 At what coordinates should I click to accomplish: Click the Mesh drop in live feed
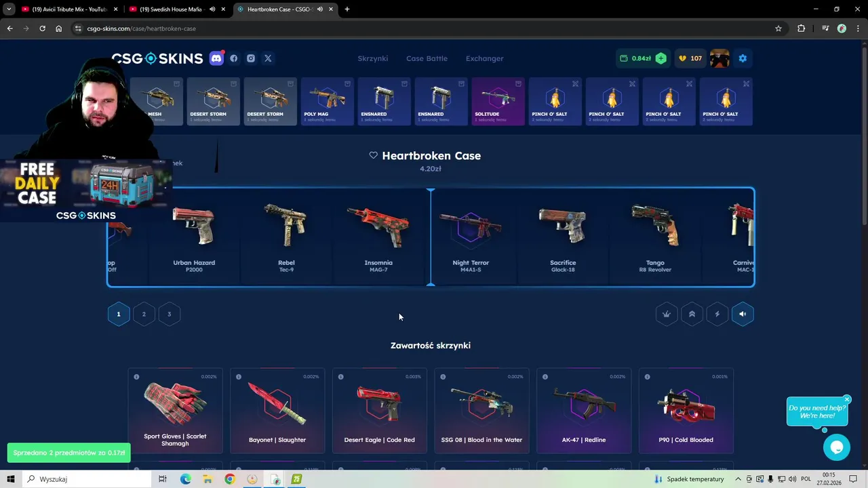tap(157, 102)
